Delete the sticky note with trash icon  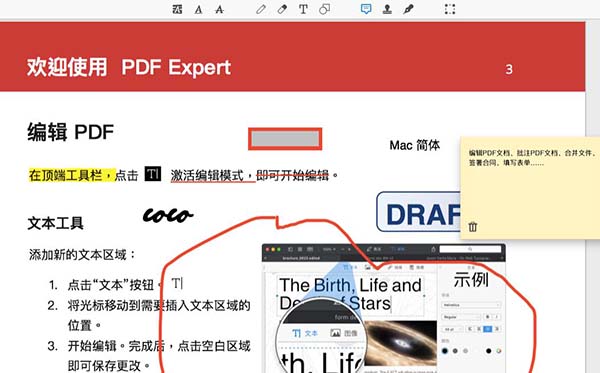[473, 226]
